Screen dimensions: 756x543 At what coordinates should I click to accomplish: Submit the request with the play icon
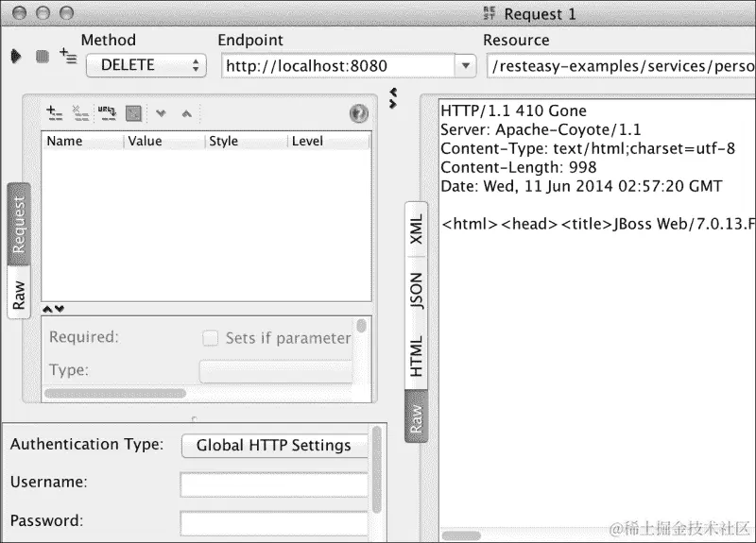click(16, 57)
